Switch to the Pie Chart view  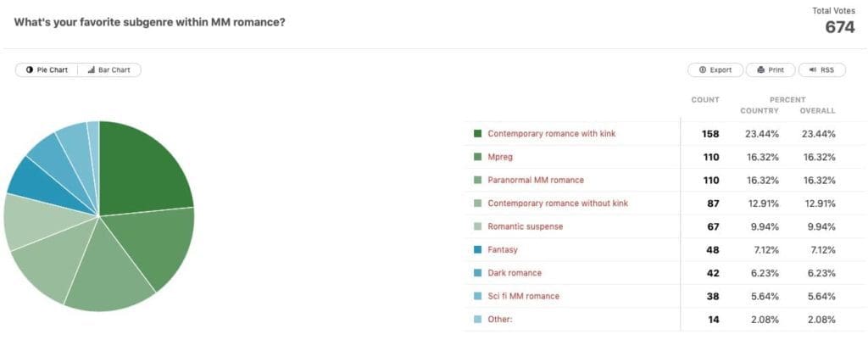47,70
